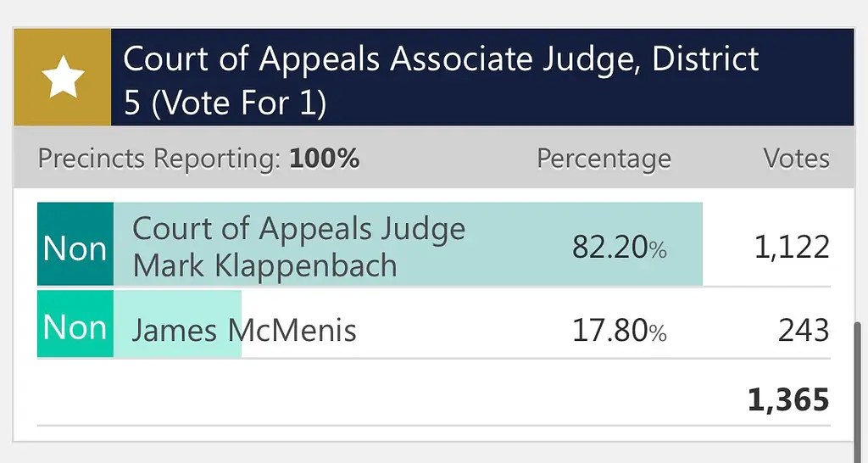Viewport: 868px width, 463px height.
Task: Click the Court of Appeals Judge designation text
Action: 299,229
